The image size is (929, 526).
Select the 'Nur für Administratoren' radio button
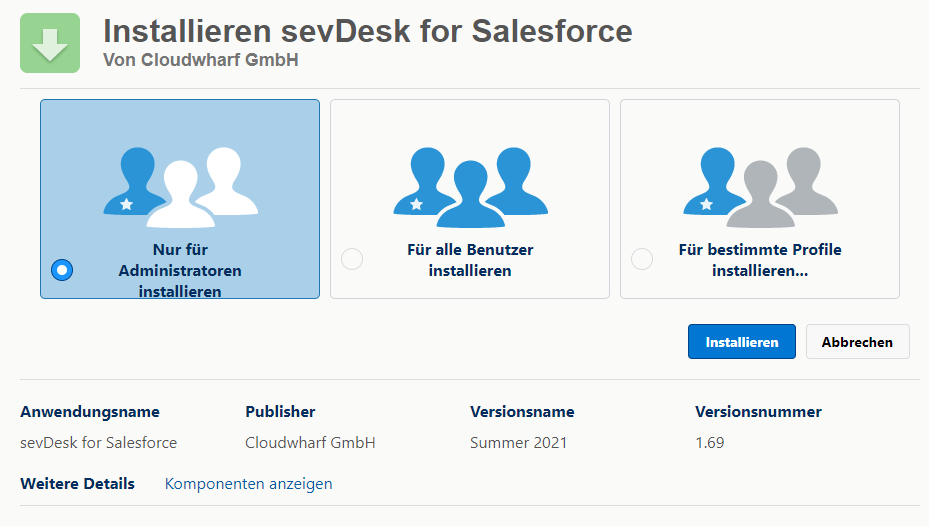tap(62, 270)
